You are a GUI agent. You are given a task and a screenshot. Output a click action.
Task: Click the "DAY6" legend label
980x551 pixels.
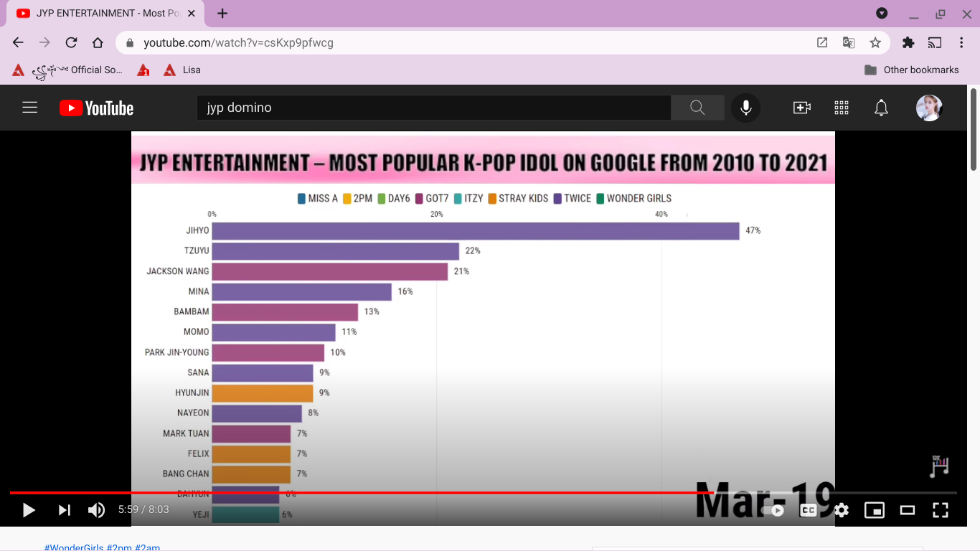click(x=399, y=199)
